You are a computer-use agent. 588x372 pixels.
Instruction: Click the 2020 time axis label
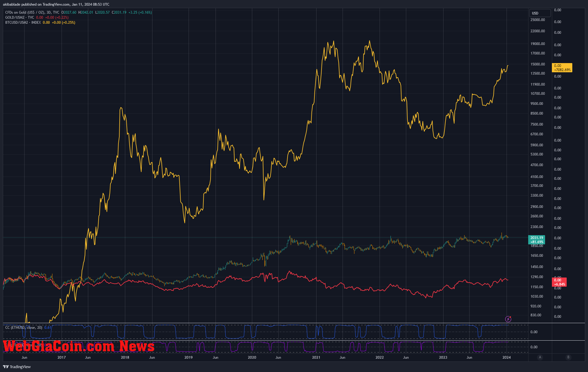[x=252, y=357]
